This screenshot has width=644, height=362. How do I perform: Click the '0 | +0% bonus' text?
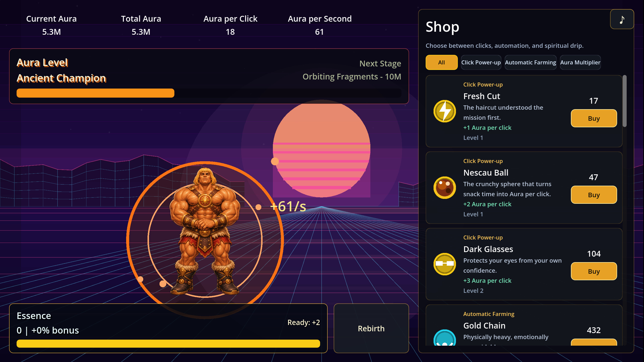pos(48,330)
